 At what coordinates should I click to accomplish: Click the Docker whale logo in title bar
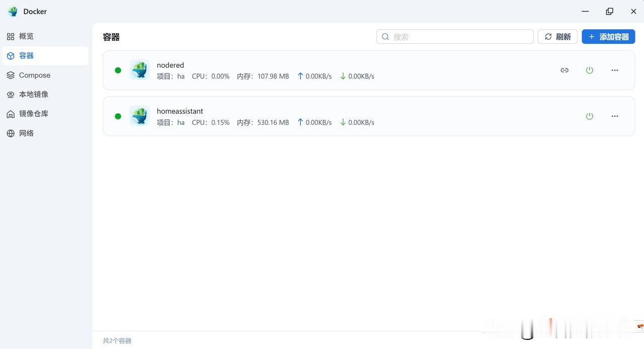pyautogui.click(x=13, y=11)
